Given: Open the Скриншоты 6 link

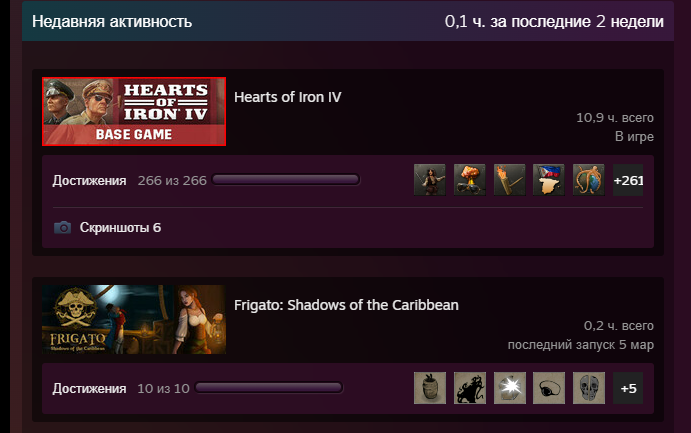Looking at the screenshot, I should coord(120,227).
